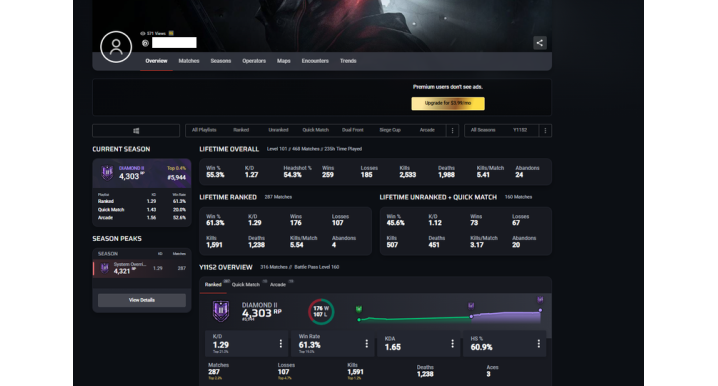
Task: Filter by Quick Match in top filter bar
Action: (315, 130)
